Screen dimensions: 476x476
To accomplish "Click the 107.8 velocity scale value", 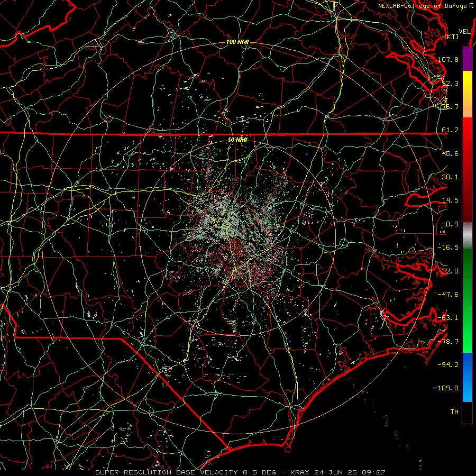I will (x=448, y=59).
